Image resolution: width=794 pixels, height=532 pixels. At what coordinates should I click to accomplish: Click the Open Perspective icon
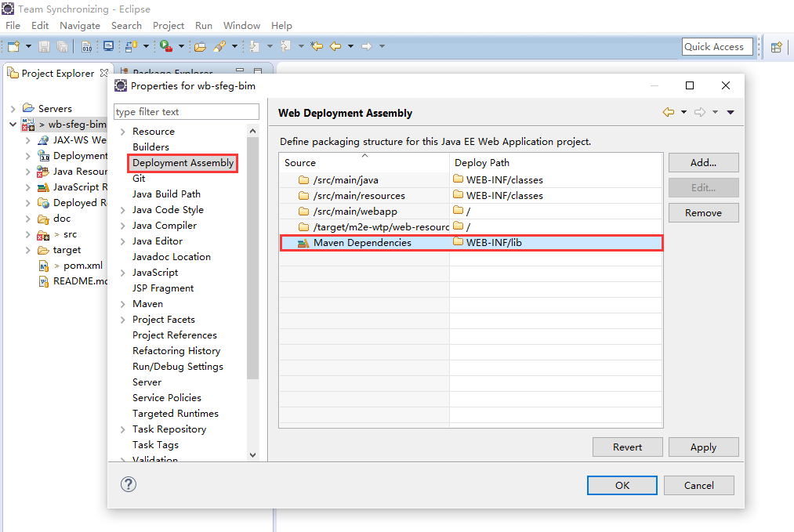776,47
